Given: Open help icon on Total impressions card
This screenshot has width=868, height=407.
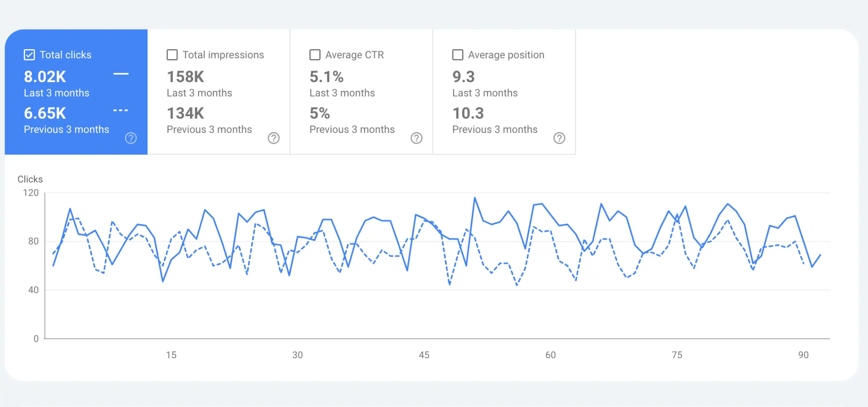Looking at the screenshot, I should point(274,138).
